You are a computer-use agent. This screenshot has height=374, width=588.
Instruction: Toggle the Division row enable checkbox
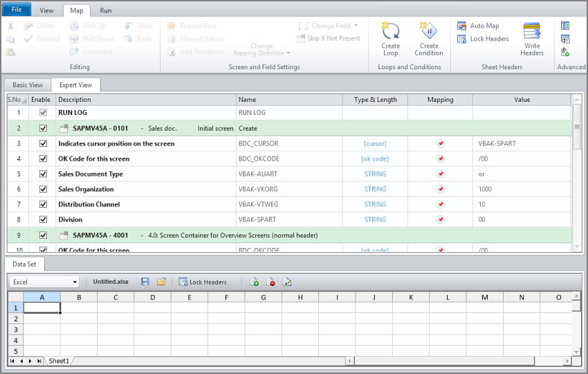(x=43, y=220)
